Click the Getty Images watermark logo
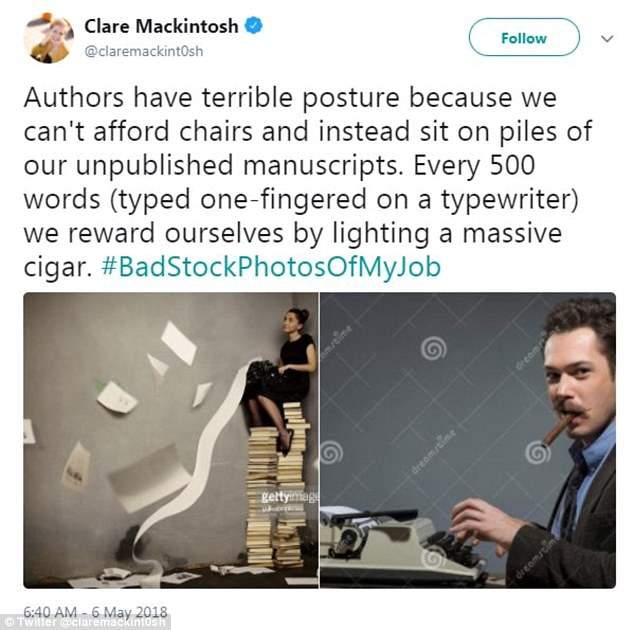This screenshot has height=630, width=634. [x=288, y=497]
